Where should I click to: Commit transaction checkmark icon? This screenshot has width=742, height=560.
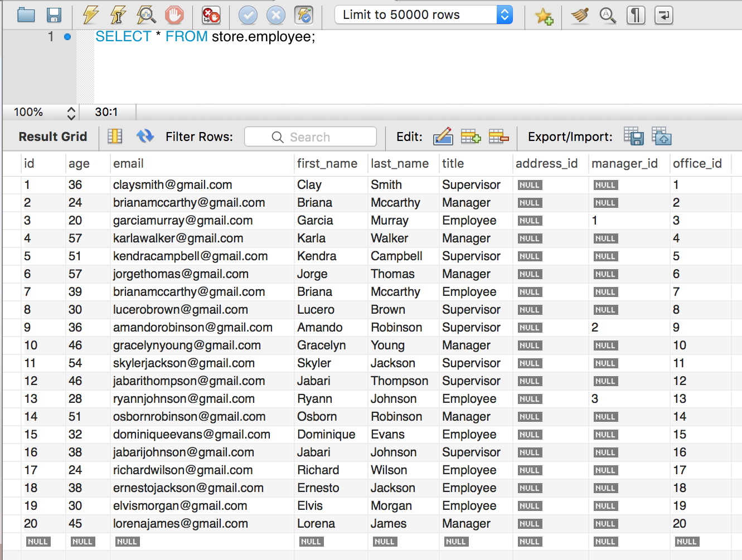pyautogui.click(x=248, y=15)
